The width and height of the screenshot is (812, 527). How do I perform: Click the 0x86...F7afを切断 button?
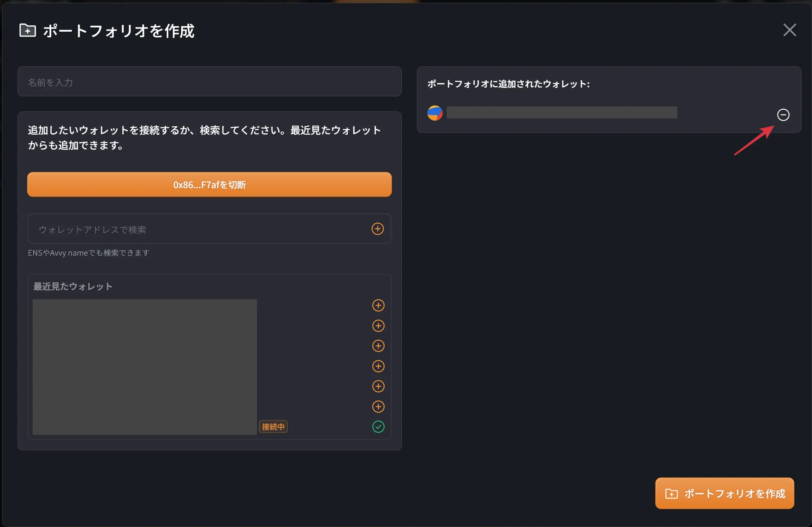pos(210,185)
